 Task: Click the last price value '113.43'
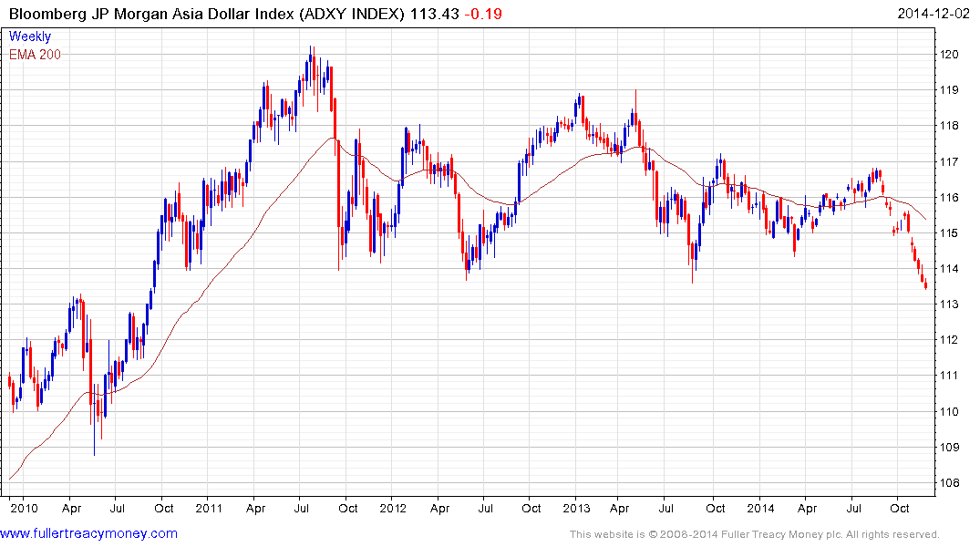point(434,14)
